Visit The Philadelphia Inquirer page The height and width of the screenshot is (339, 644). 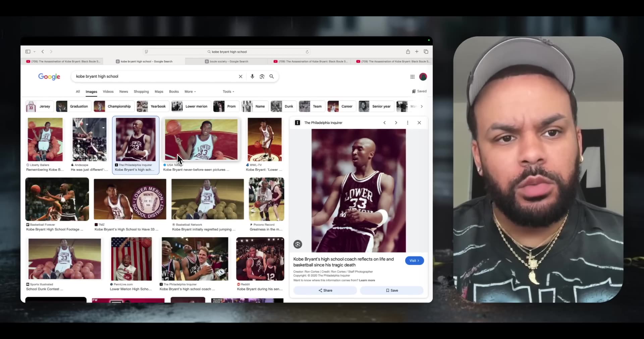click(415, 261)
